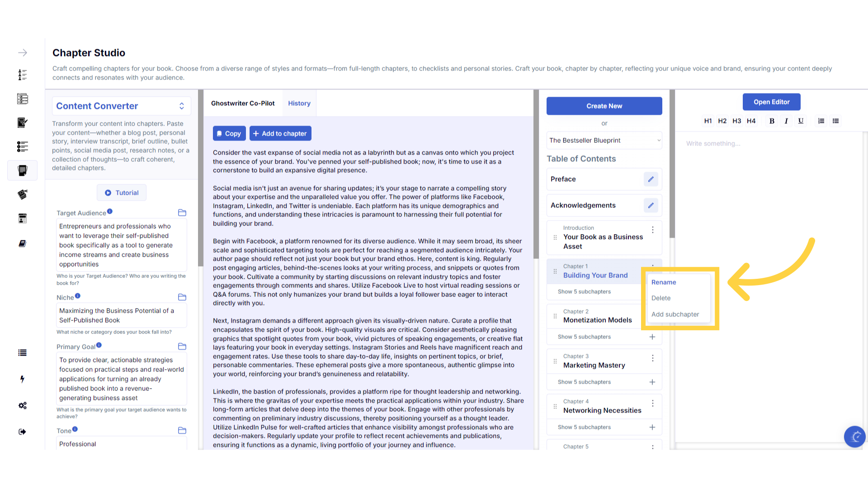Add subchapter plus under Networking Necessities

pyautogui.click(x=652, y=427)
